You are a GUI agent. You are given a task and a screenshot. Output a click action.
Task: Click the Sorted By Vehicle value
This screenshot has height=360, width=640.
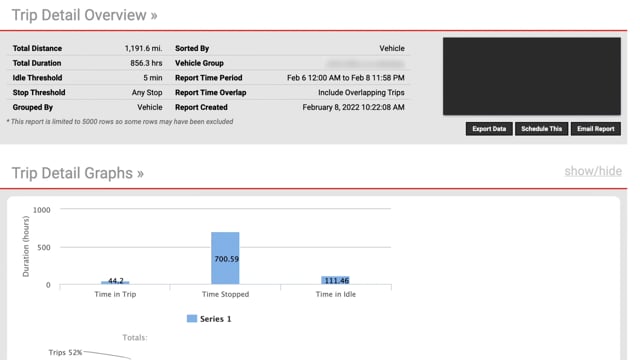point(392,48)
